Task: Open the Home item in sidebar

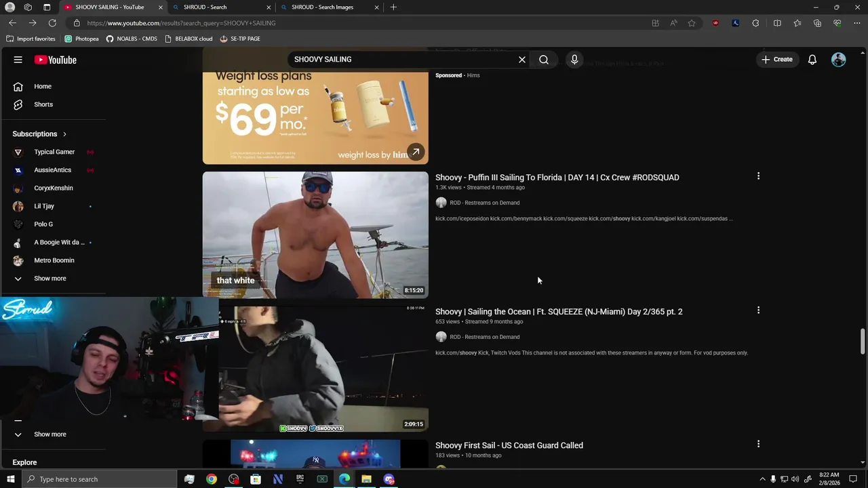Action: [43, 87]
